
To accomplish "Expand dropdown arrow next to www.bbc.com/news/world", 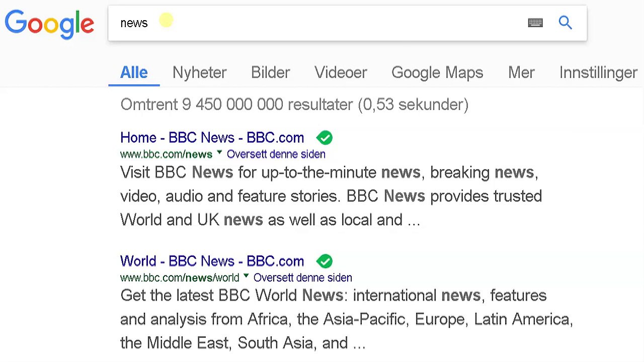I will coord(246,276).
